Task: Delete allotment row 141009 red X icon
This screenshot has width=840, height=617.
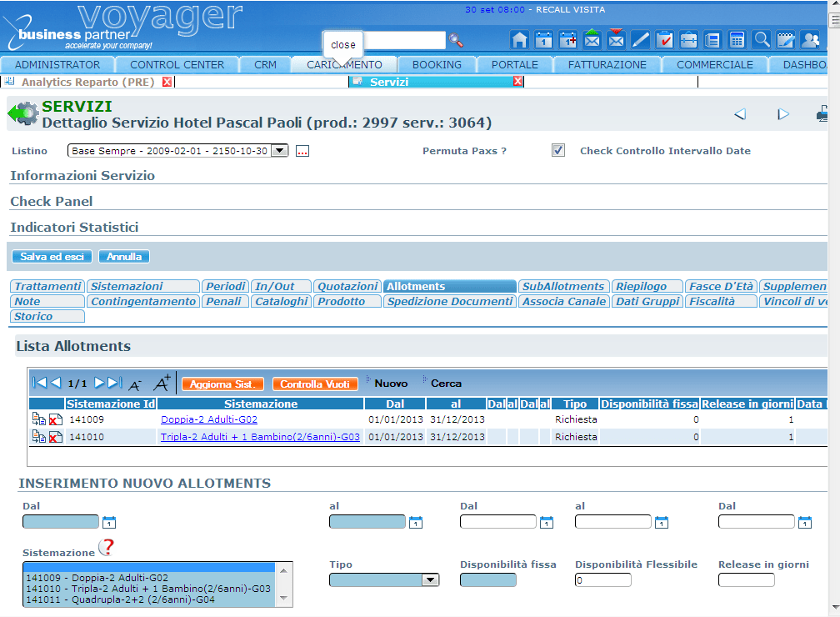Action: pyautogui.click(x=56, y=419)
